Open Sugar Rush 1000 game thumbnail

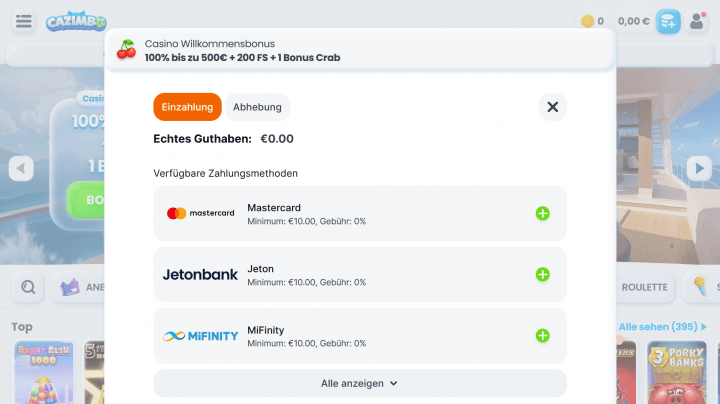(x=44, y=372)
